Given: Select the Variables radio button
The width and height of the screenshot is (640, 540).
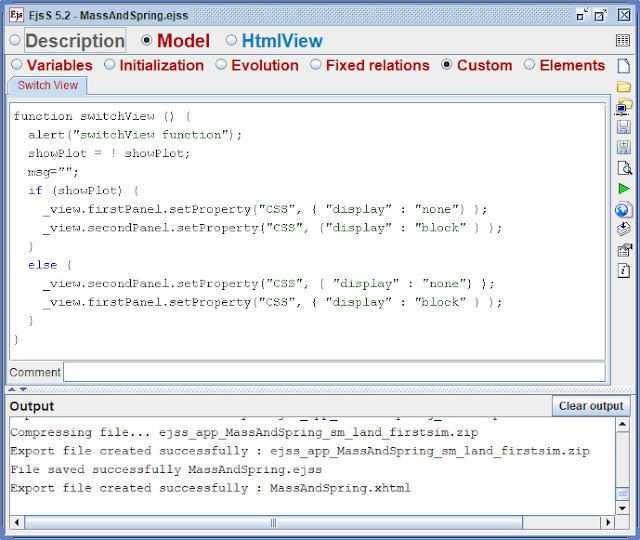Looking at the screenshot, I should tap(16, 64).
